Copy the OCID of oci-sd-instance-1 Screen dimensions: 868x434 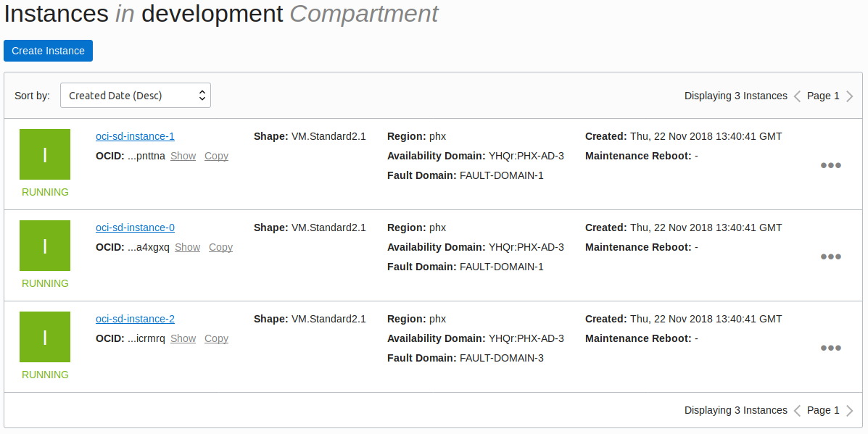point(216,156)
